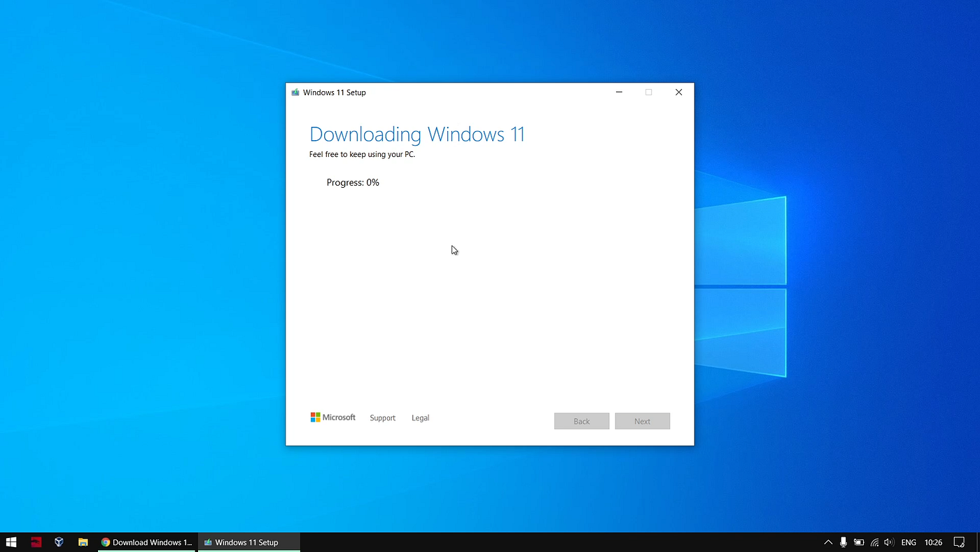Click the Windows 11 Setup title bar icon
This screenshot has width=980, height=552.
pos(295,92)
